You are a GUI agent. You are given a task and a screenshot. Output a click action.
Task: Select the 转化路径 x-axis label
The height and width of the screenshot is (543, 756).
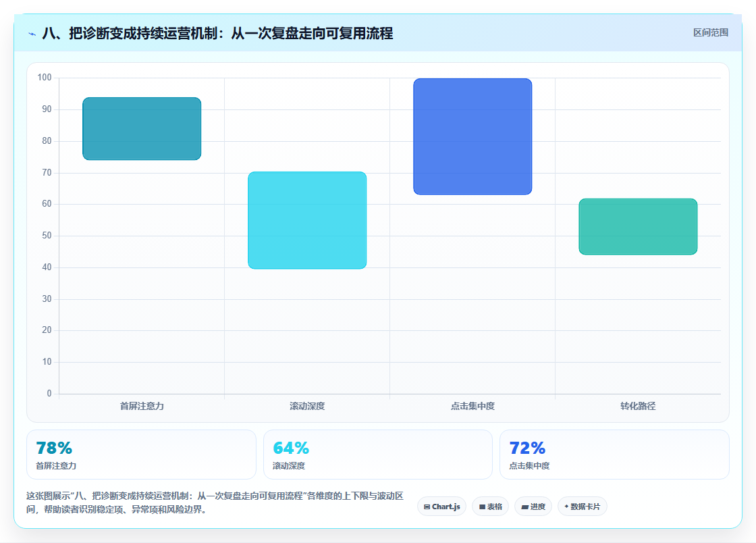pos(638,406)
